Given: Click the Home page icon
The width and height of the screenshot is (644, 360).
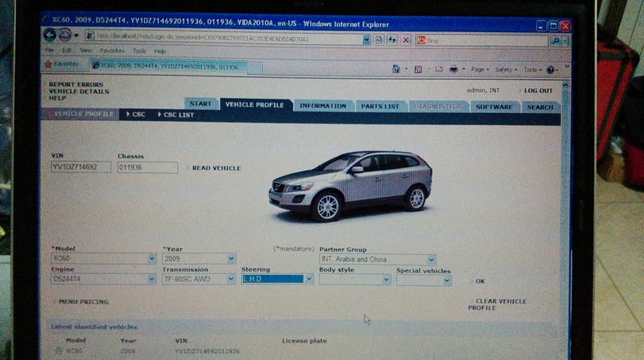Looking at the screenshot, I should (396, 69).
